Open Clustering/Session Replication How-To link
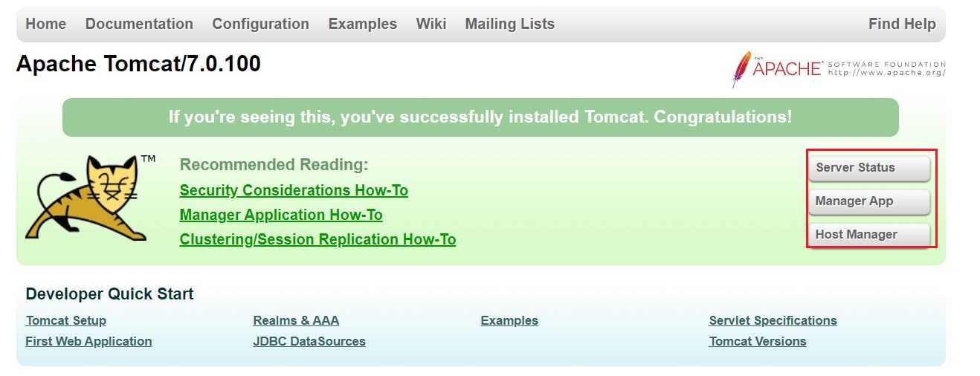The image size is (980, 376). coord(317,239)
